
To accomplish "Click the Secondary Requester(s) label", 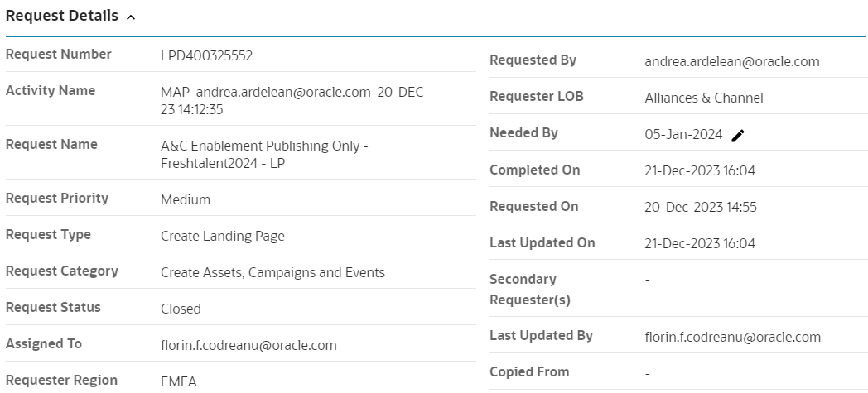I will [530, 290].
